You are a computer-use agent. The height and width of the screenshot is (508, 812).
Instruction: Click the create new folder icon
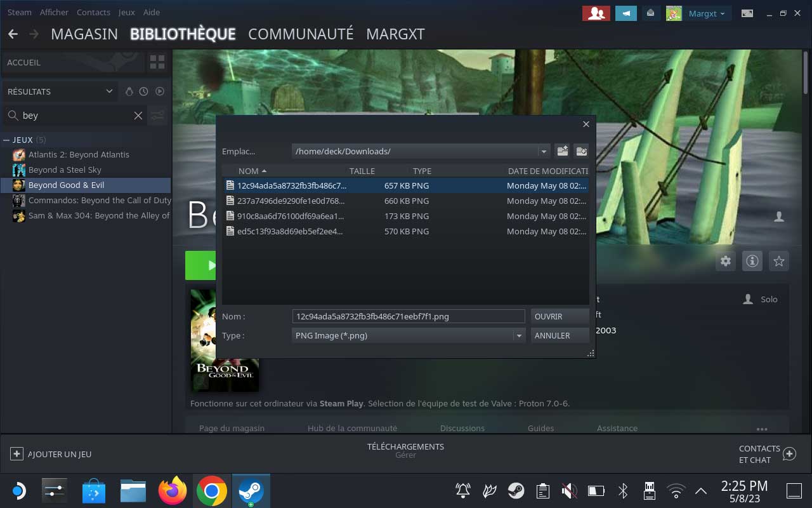pyautogui.click(x=581, y=150)
